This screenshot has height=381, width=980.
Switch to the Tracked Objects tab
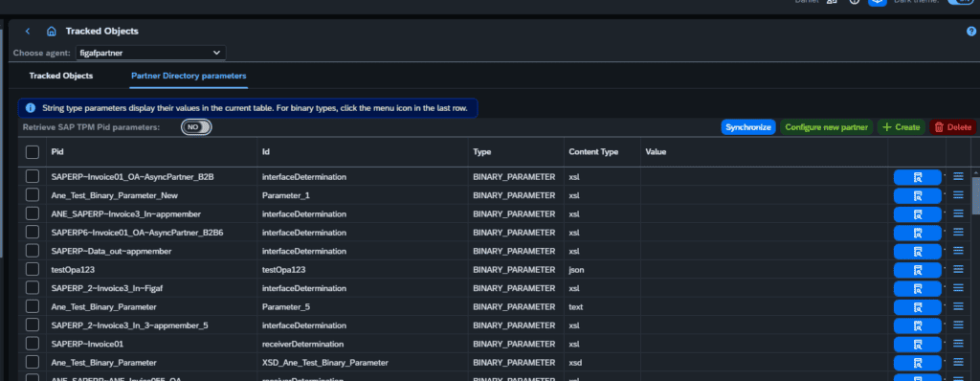tap(60, 76)
